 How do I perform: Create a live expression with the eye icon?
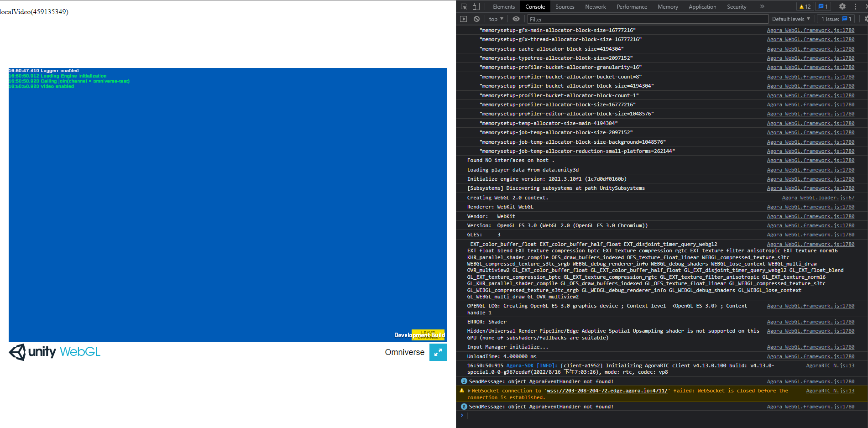click(516, 19)
